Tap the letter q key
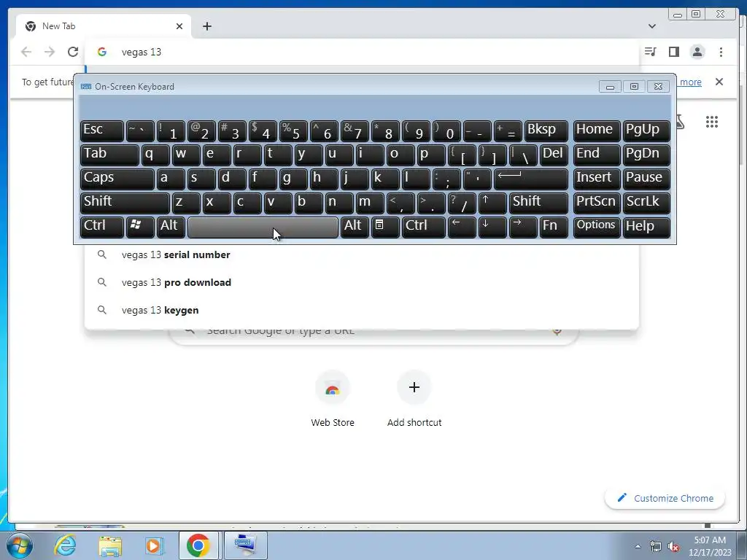This screenshot has height=560, width=747. pos(155,155)
